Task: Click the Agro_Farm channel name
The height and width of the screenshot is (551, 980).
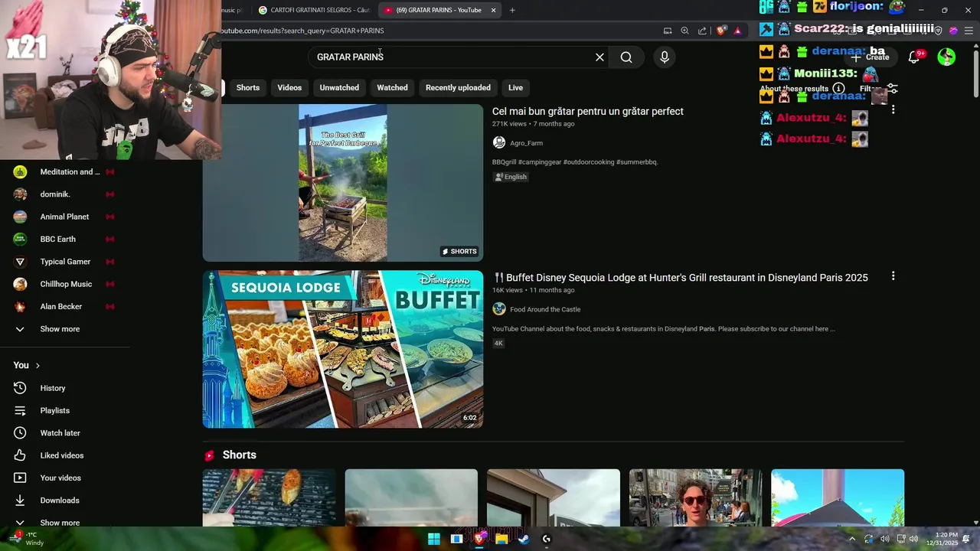Action: [x=526, y=143]
